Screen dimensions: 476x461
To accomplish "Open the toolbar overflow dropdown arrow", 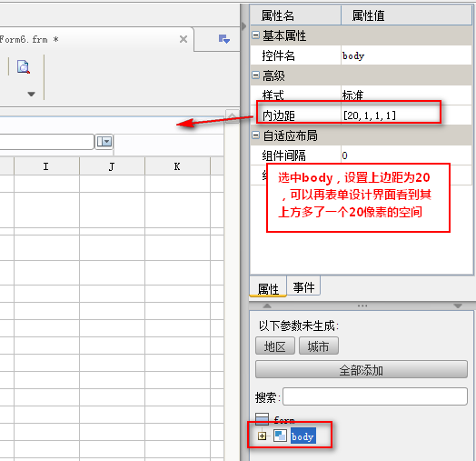I will click(x=31, y=94).
